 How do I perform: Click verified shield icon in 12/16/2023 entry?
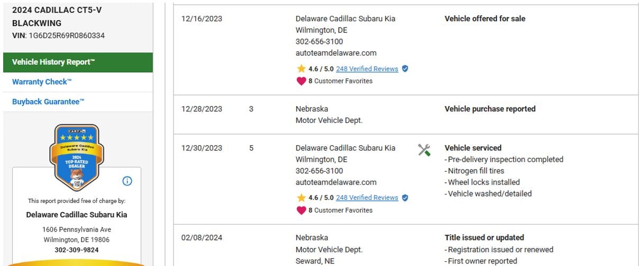(405, 69)
